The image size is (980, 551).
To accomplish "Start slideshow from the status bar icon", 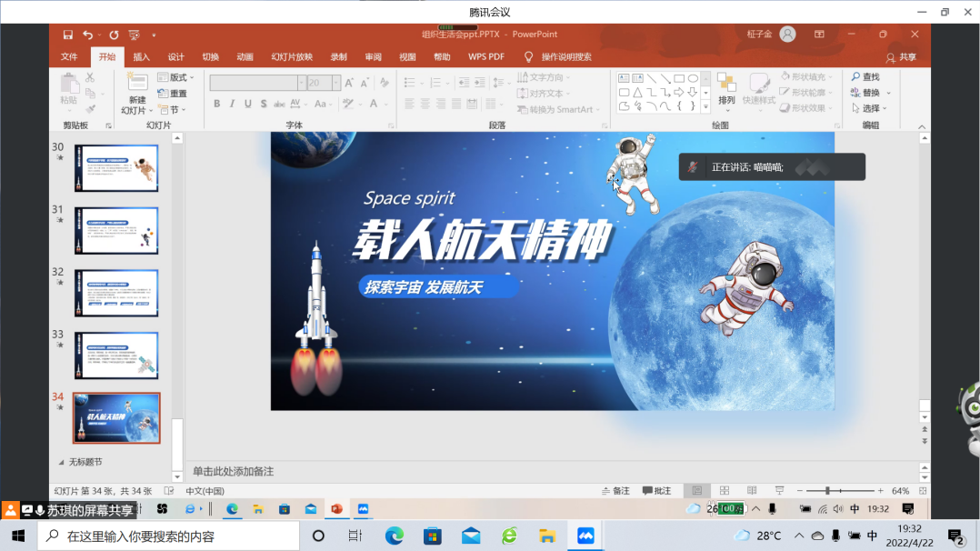I will pos(779,491).
